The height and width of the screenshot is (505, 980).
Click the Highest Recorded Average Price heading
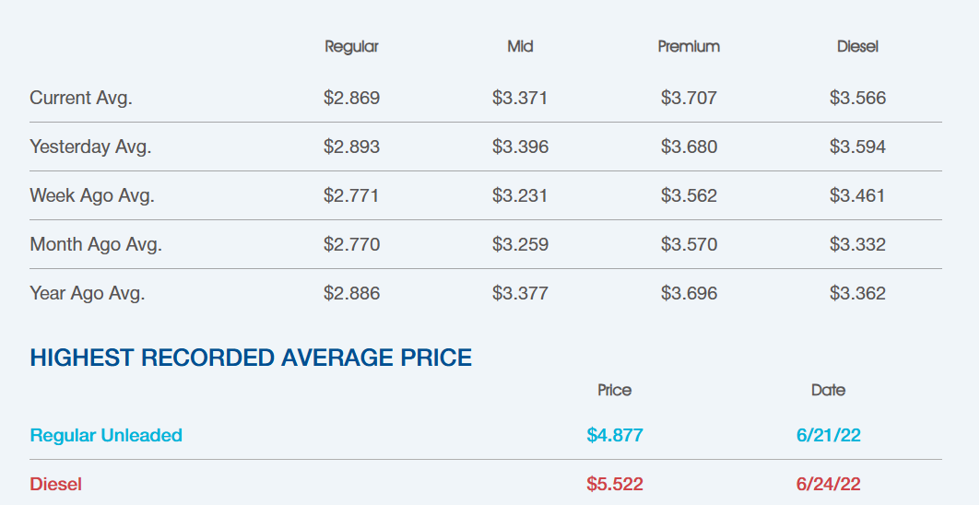point(251,358)
